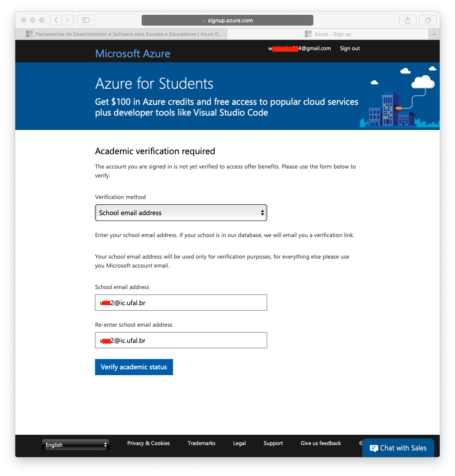Click the Windows logo favicon on Azure tab
This screenshot has height=476, width=455.
coord(308,34)
